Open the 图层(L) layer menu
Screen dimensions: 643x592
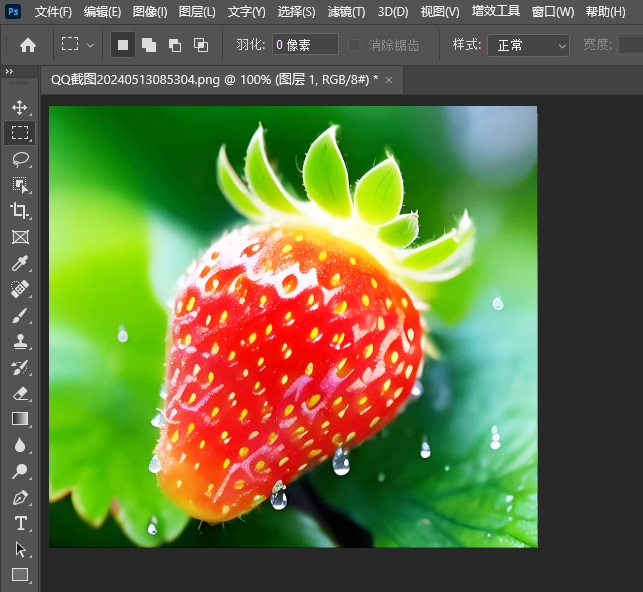(197, 12)
